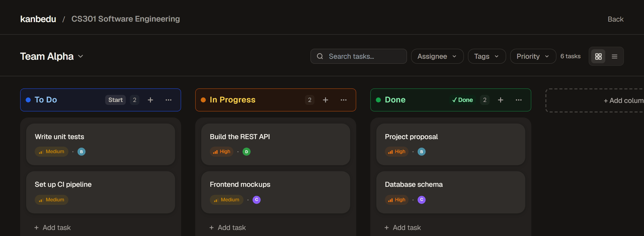
Task: Click the Done badge on Done column
Action: [x=463, y=100]
